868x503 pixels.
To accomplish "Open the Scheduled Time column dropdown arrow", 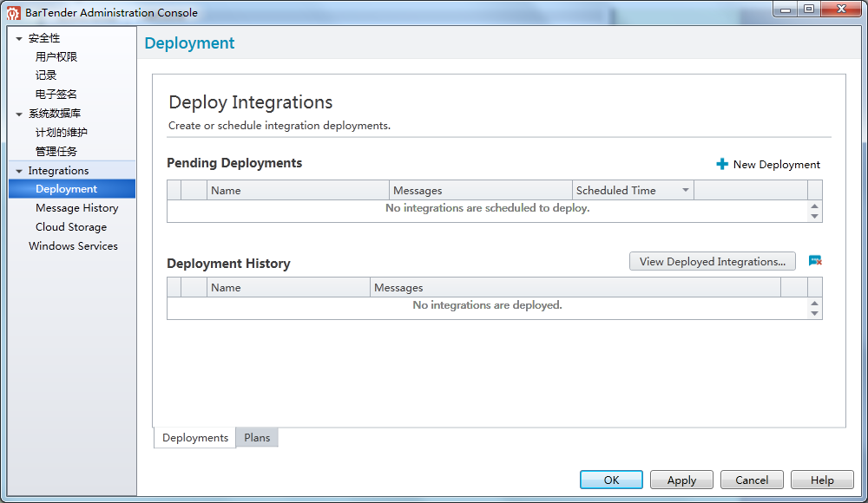I will 685,190.
